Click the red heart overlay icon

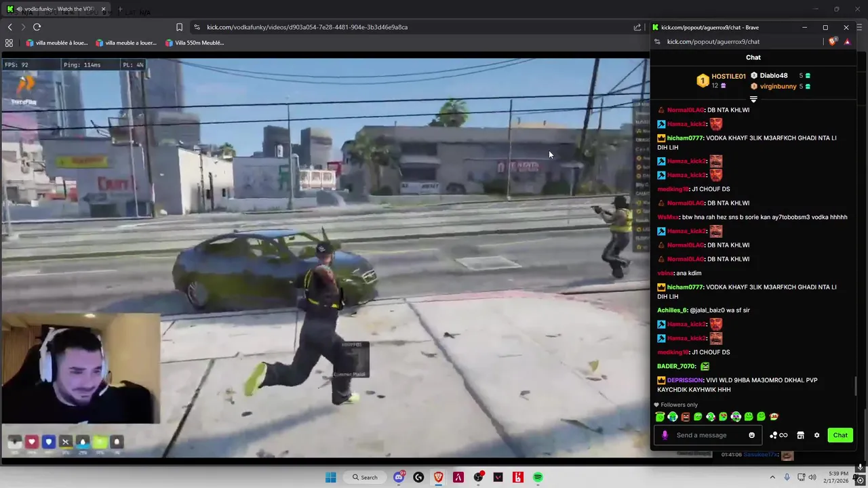[x=31, y=442]
